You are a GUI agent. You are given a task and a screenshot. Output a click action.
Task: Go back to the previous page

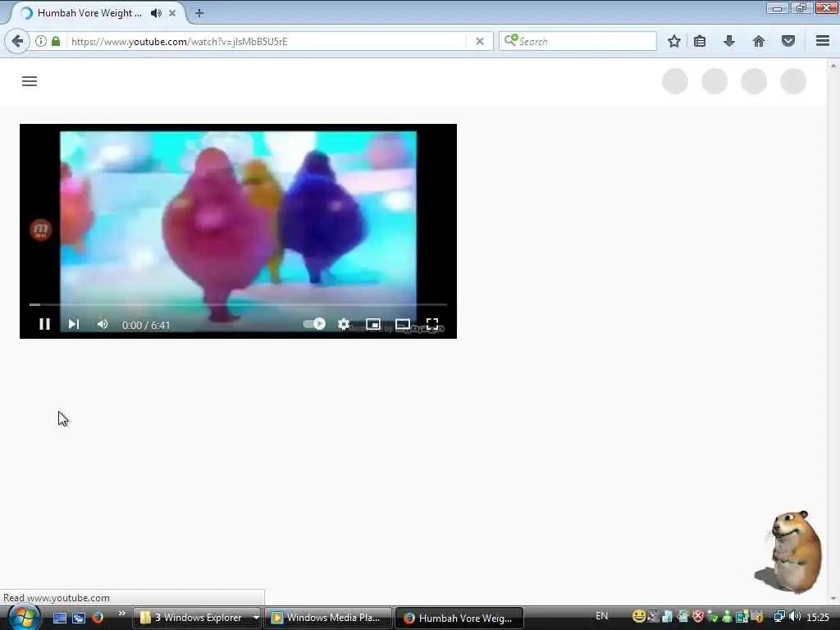tap(17, 41)
